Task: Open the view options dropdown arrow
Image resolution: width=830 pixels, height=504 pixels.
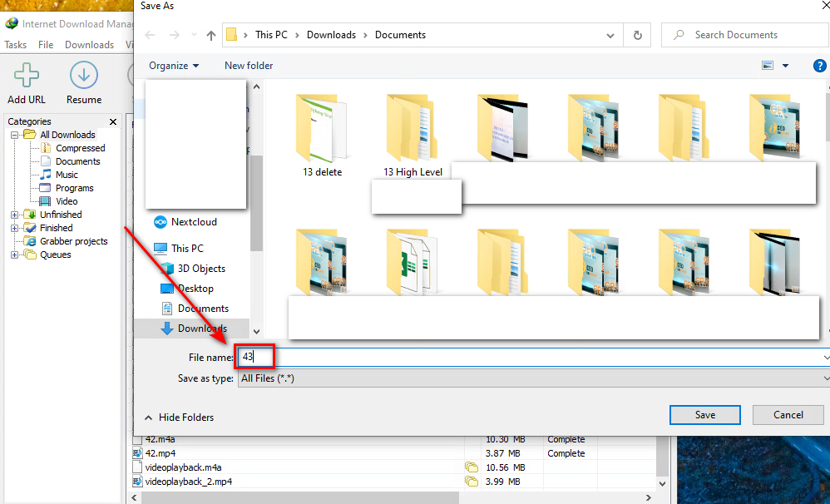Action: pos(785,66)
